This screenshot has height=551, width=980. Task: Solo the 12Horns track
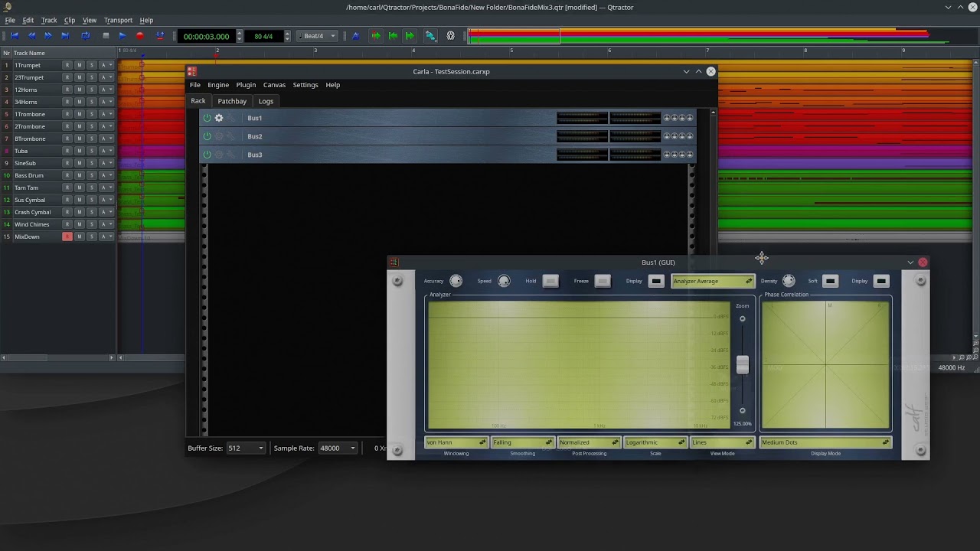[x=91, y=90]
